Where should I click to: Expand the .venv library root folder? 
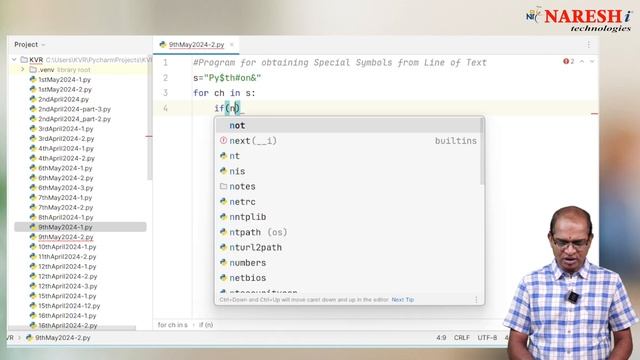coord(23,69)
